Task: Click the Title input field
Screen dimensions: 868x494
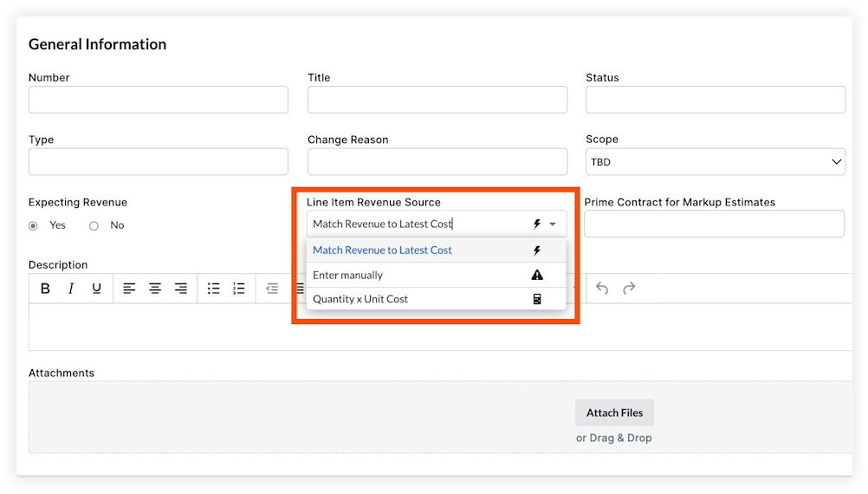Action: pos(437,100)
